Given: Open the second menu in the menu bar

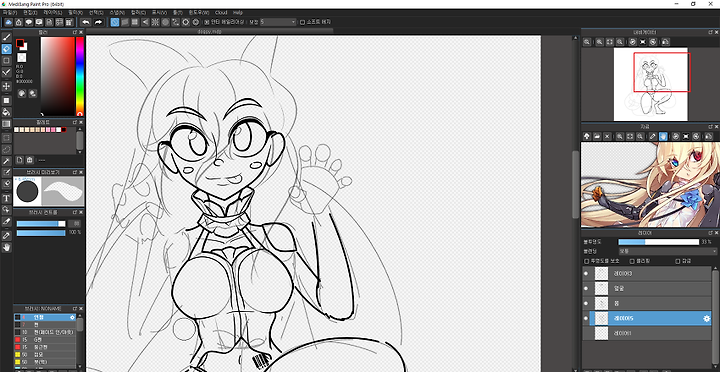Looking at the screenshot, I should coord(30,12).
